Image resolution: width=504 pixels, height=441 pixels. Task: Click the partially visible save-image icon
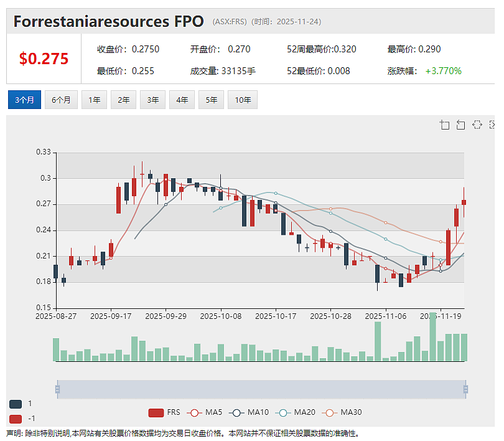pyautogui.click(x=492, y=125)
